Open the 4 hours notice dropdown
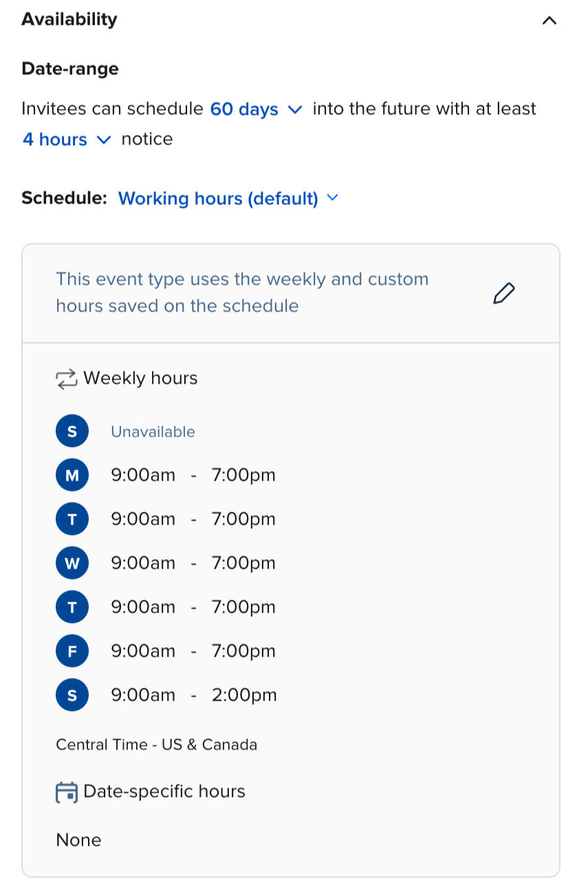The image size is (588, 889). 66,140
